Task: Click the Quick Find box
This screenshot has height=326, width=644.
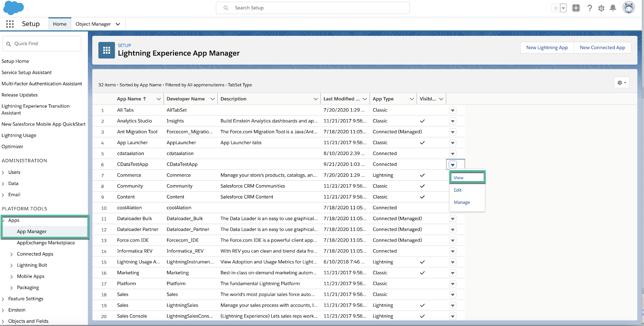Action: click(42, 43)
